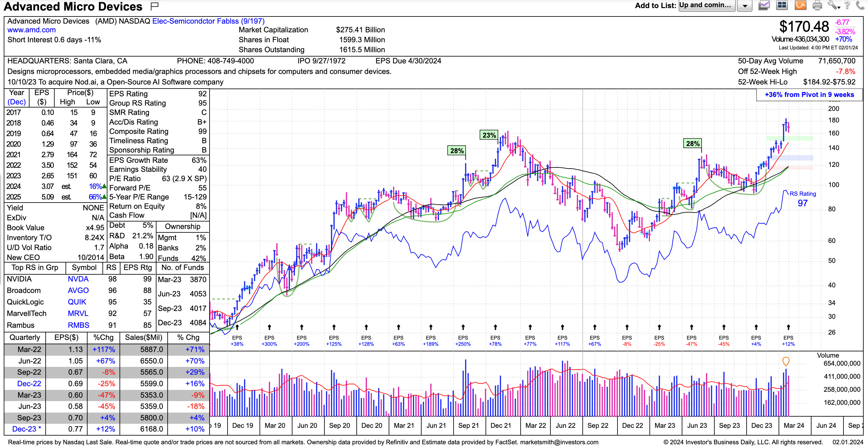The image size is (868, 448).
Task: Click the Mar-22 quarterly EPS 1.13 row
Action: pyautogui.click(x=106, y=349)
